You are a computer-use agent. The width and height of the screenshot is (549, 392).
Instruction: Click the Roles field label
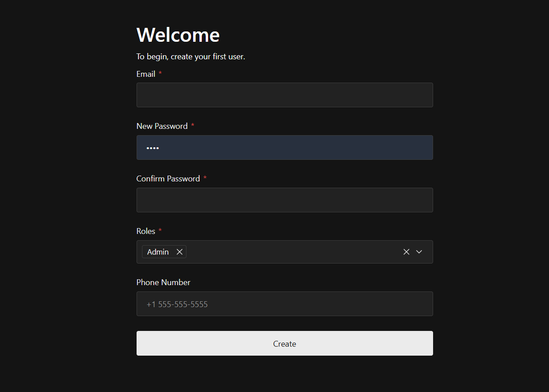(146, 231)
